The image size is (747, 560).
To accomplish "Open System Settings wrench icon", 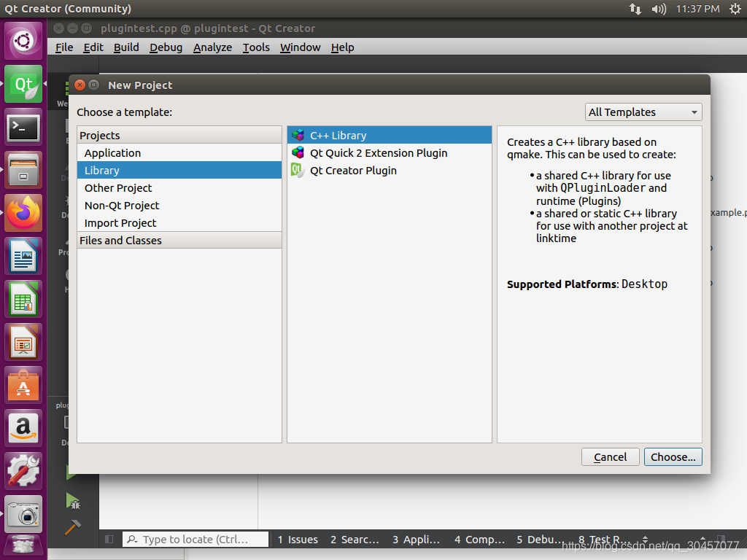I will [x=23, y=470].
